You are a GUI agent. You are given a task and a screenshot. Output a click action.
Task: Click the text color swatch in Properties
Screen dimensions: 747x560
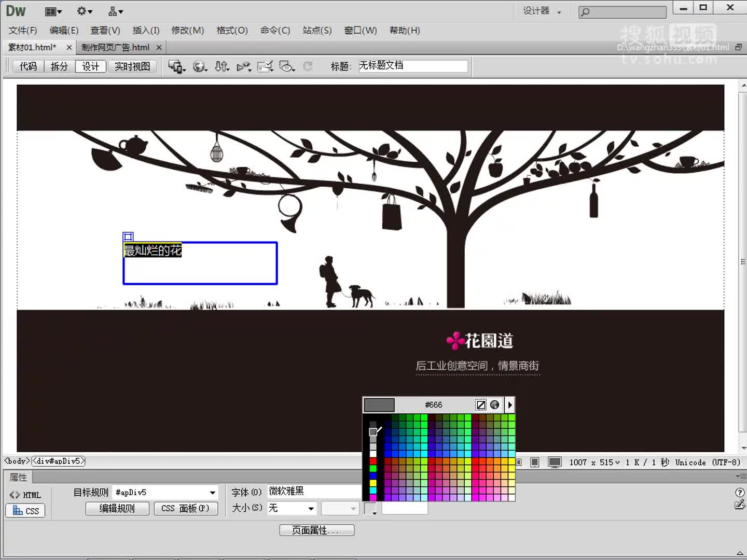(370, 509)
